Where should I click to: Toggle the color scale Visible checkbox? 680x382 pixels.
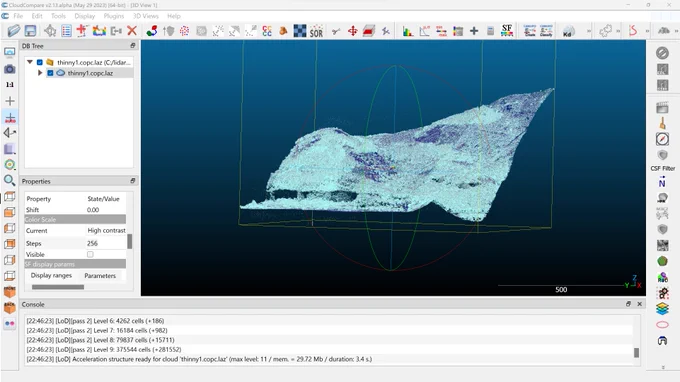[90, 255]
